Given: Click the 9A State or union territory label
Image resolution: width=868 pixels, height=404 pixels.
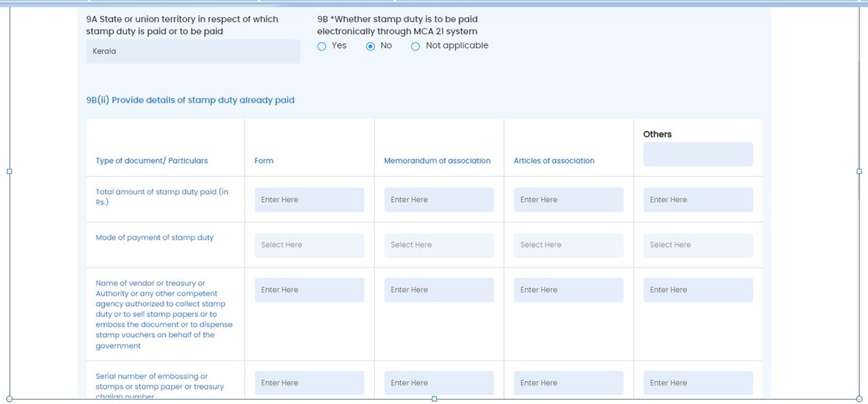Looking at the screenshot, I should (x=182, y=25).
